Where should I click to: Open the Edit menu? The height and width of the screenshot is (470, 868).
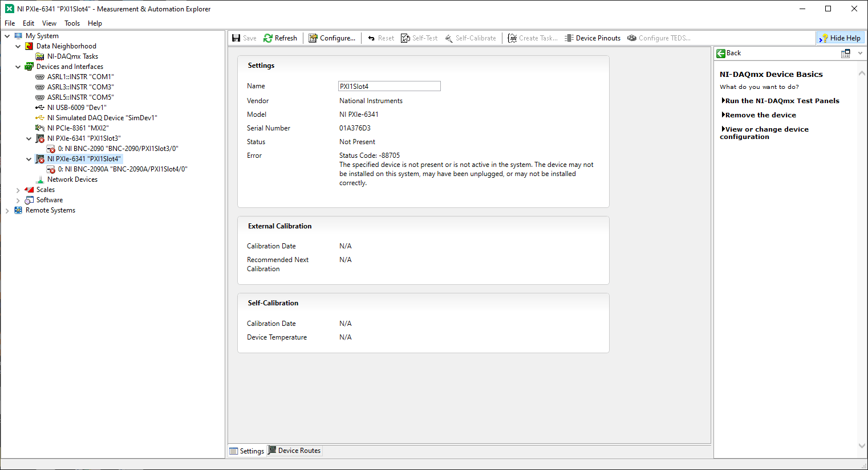(x=29, y=23)
